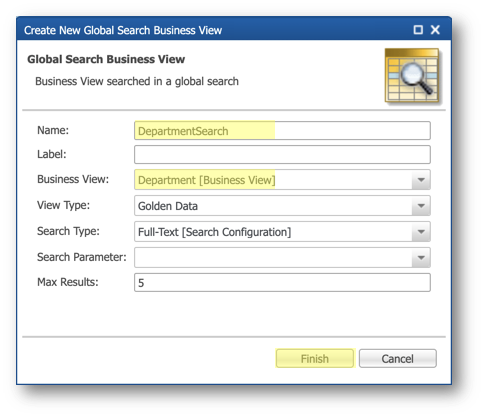The height and width of the screenshot is (416, 483).
Task: Click the magnifier-over-table global search icon
Action: pos(412,76)
